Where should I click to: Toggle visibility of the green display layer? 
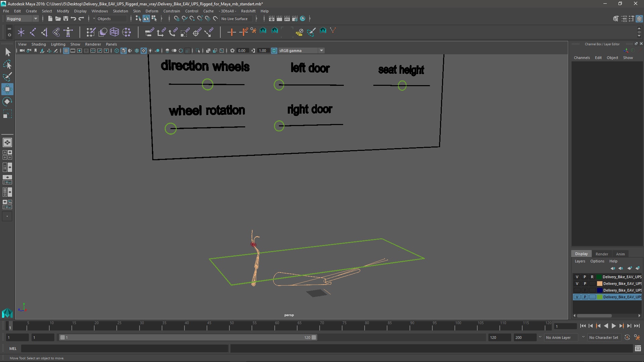click(x=577, y=297)
